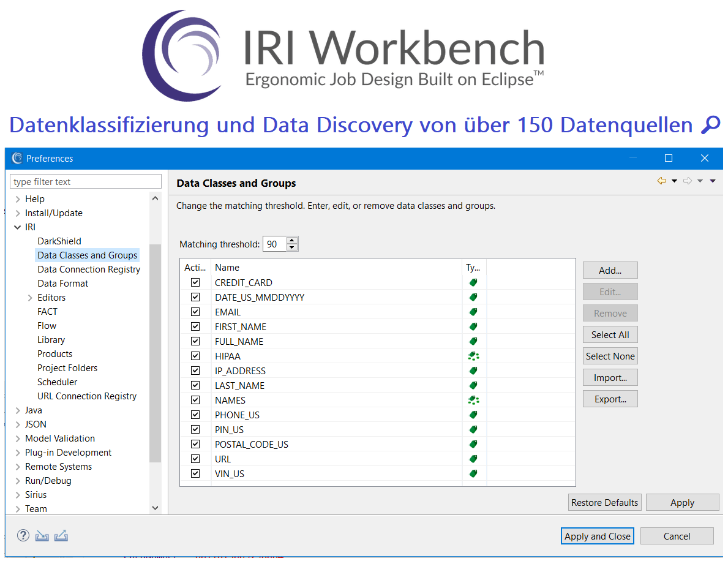Click the import preferences icon at bottom left
This screenshot has width=728, height=561.
click(x=42, y=536)
